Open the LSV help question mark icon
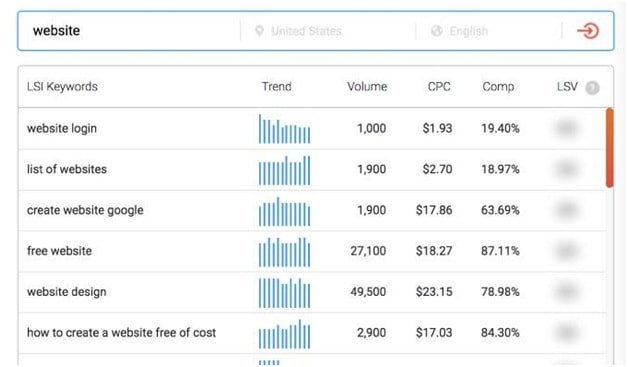 pos(592,88)
